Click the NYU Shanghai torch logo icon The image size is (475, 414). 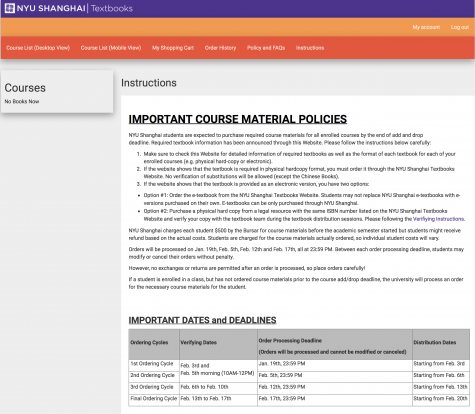pyautogui.click(x=10, y=8)
